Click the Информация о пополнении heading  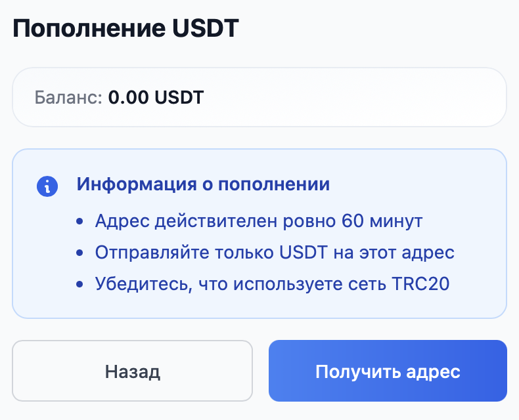[203, 184]
